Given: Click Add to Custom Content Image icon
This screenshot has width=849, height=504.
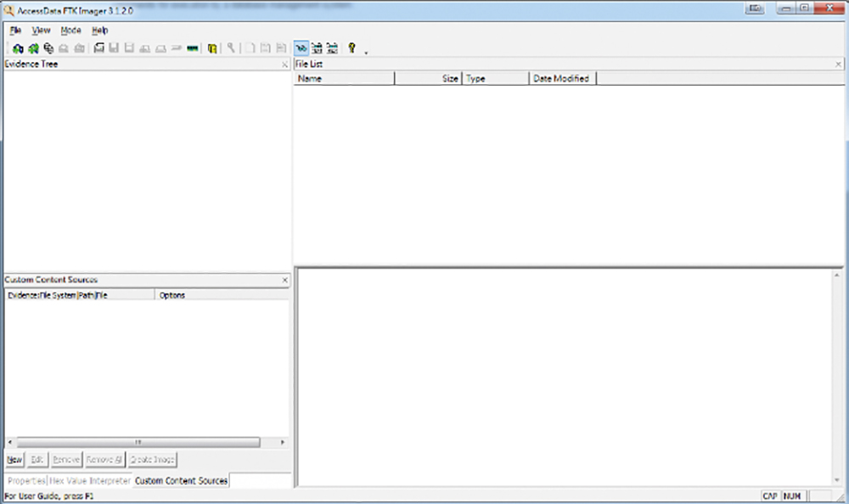Looking at the screenshot, I should (144, 48).
